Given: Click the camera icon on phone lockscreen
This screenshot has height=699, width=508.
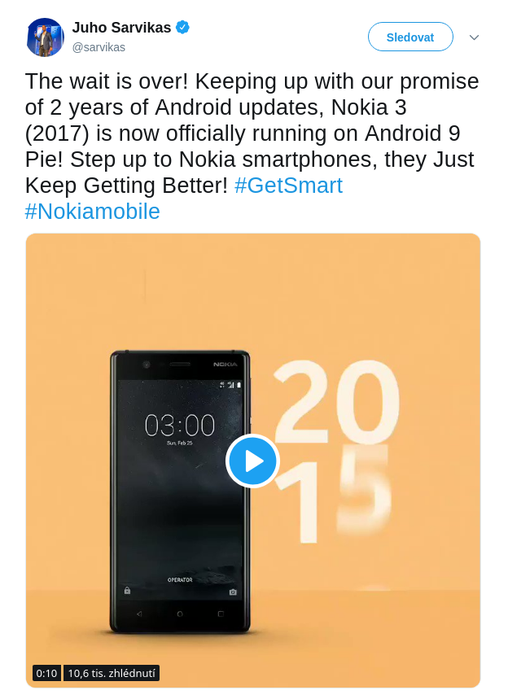Looking at the screenshot, I should [233, 592].
